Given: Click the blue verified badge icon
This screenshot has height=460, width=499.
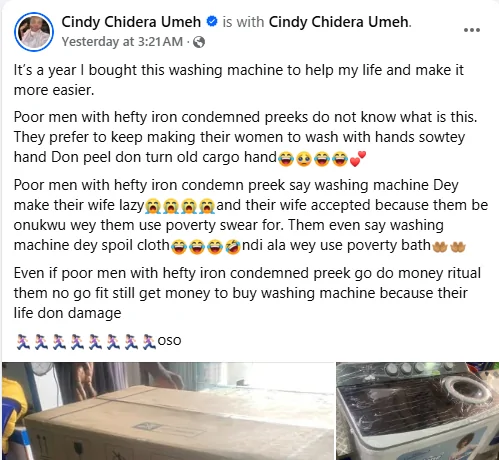Looking at the screenshot, I should [212, 22].
